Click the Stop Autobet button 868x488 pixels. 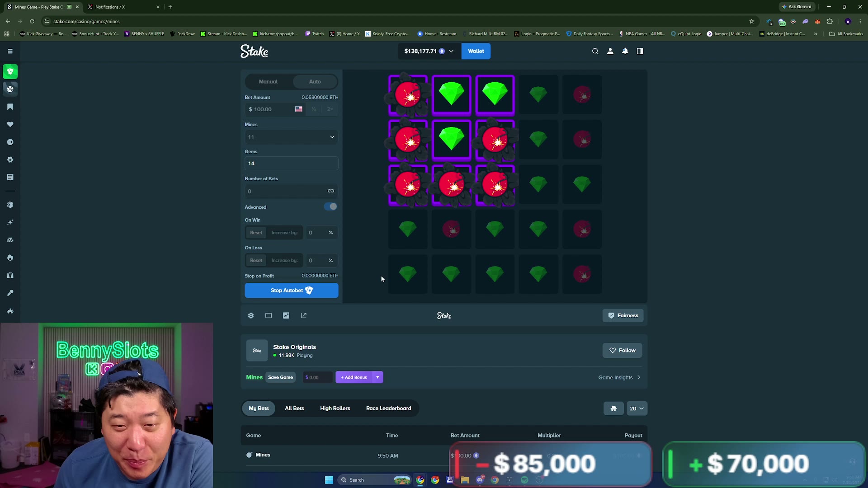[x=292, y=291]
